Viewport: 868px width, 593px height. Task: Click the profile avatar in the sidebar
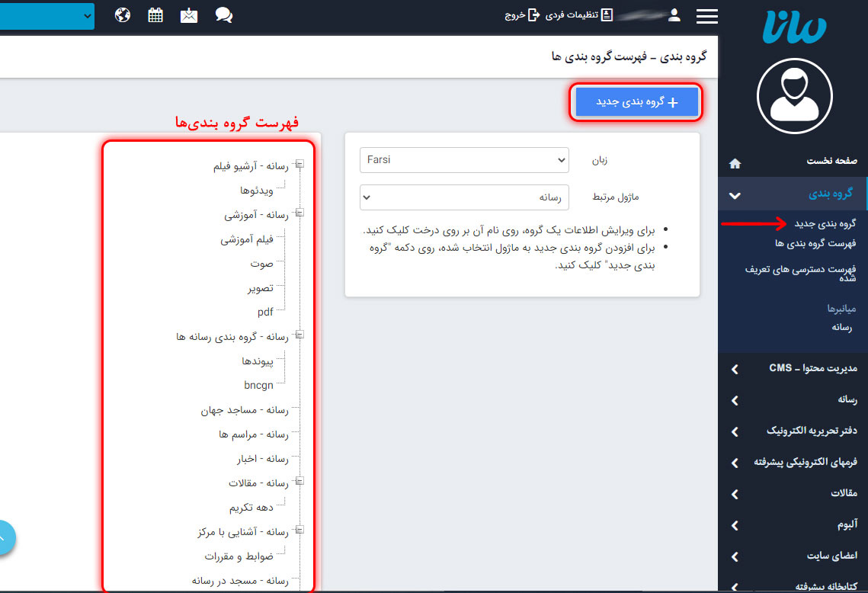tap(794, 96)
